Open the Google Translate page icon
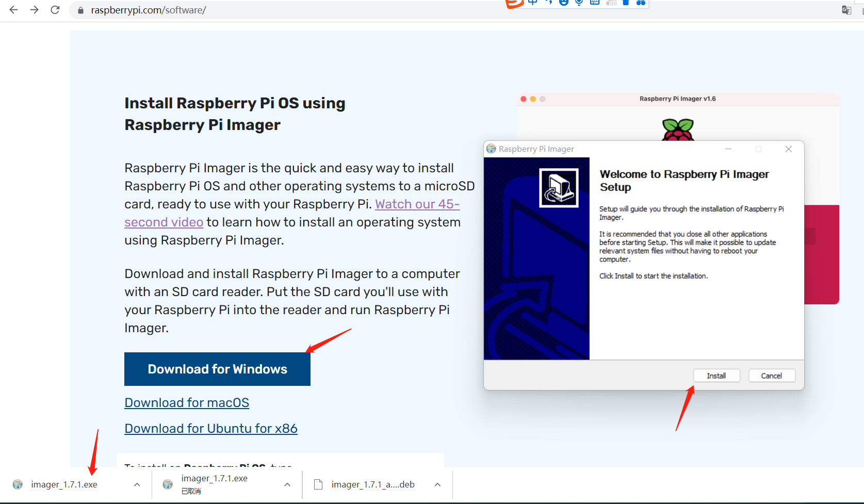The height and width of the screenshot is (504, 864). pos(846,10)
